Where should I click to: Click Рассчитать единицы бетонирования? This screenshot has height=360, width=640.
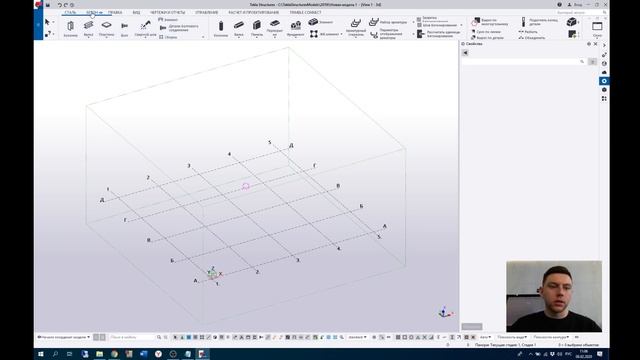439,33
